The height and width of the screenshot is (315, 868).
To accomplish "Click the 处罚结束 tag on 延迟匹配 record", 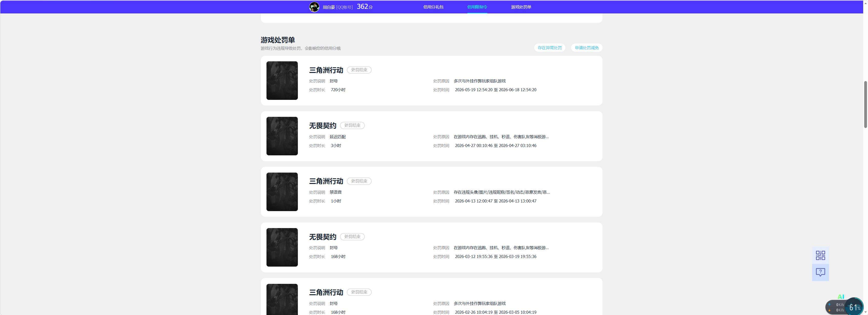I will click(x=352, y=125).
